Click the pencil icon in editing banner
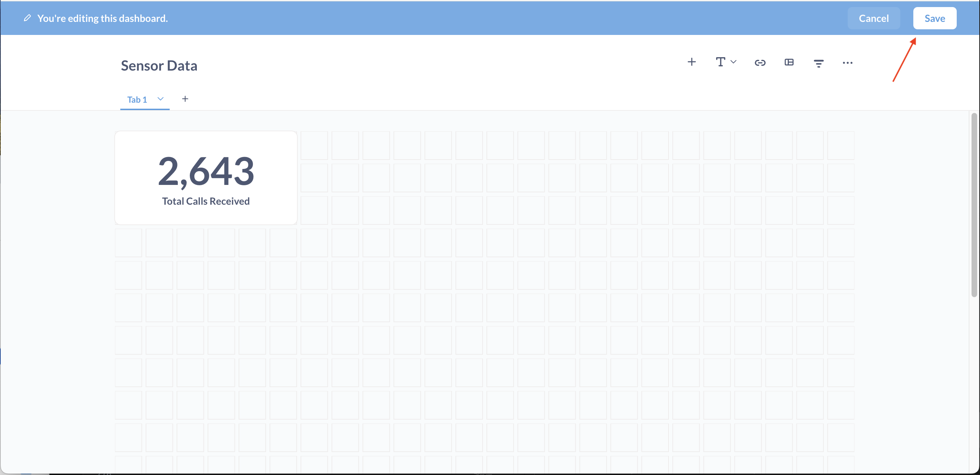This screenshot has height=475, width=980. pos(27,18)
